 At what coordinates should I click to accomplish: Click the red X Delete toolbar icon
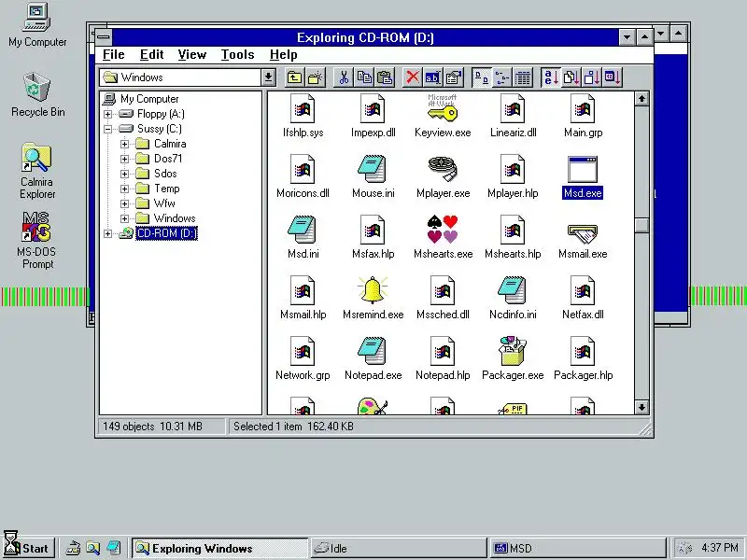pos(413,77)
